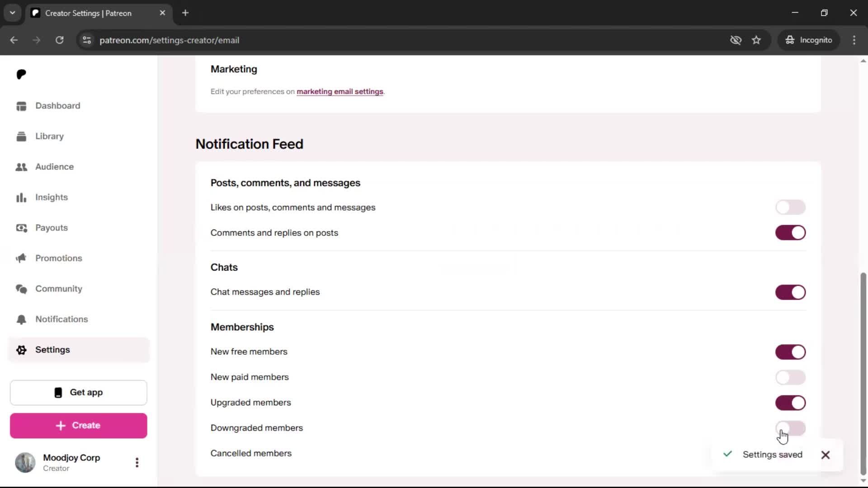
Task: Turn off New free members toggle
Action: [x=790, y=352]
